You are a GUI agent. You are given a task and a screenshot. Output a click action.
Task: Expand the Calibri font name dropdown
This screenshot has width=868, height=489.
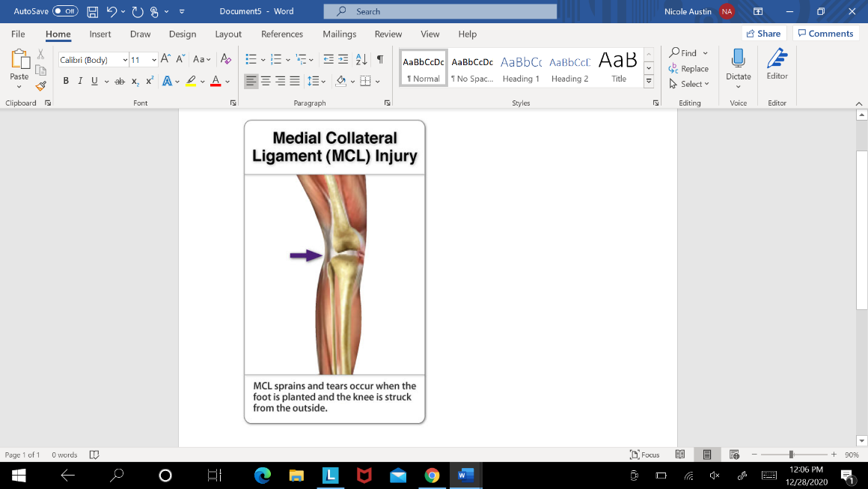pos(125,60)
